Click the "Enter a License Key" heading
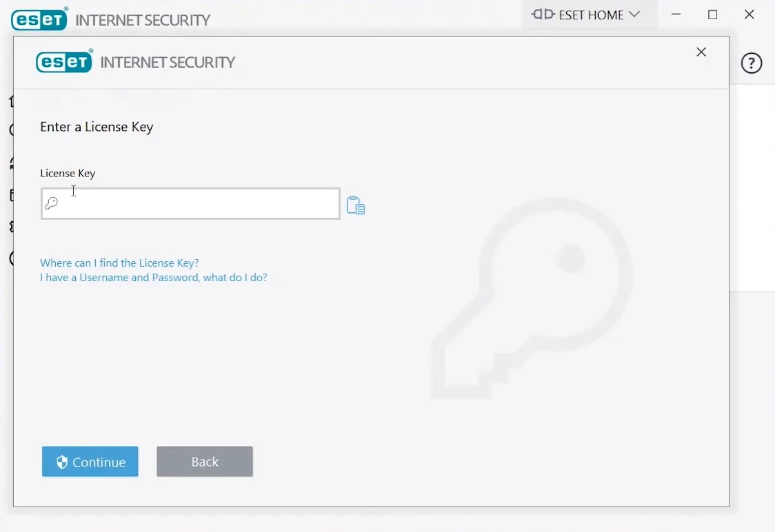Image resolution: width=775 pixels, height=532 pixels. coord(97,127)
